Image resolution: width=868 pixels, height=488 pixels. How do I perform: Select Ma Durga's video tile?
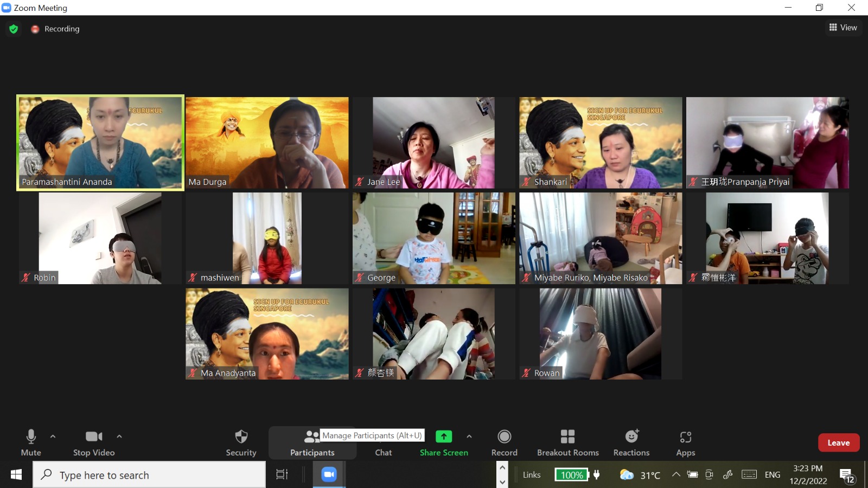click(x=267, y=143)
